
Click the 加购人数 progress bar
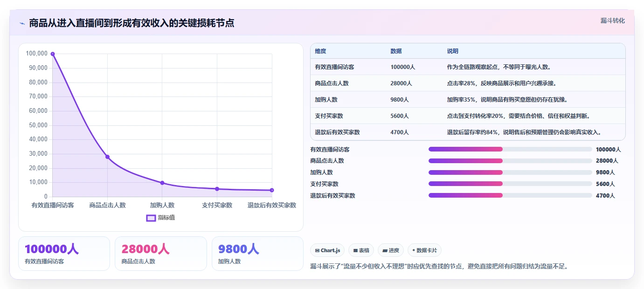coord(510,172)
